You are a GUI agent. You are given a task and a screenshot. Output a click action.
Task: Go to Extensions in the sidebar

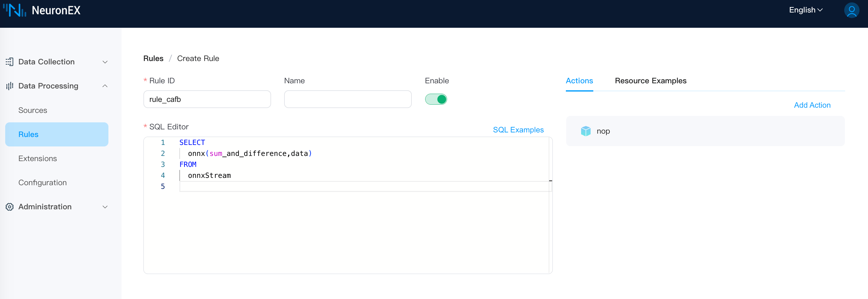(x=37, y=159)
